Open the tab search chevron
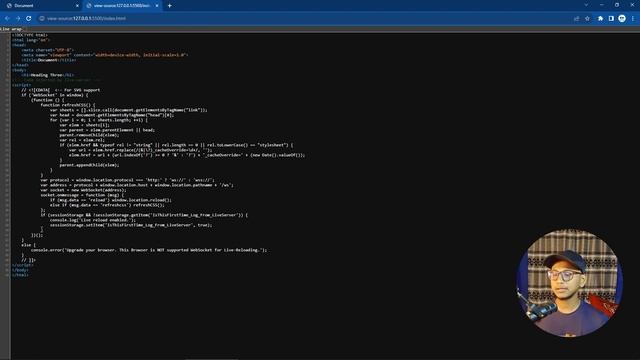 coord(586,5)
